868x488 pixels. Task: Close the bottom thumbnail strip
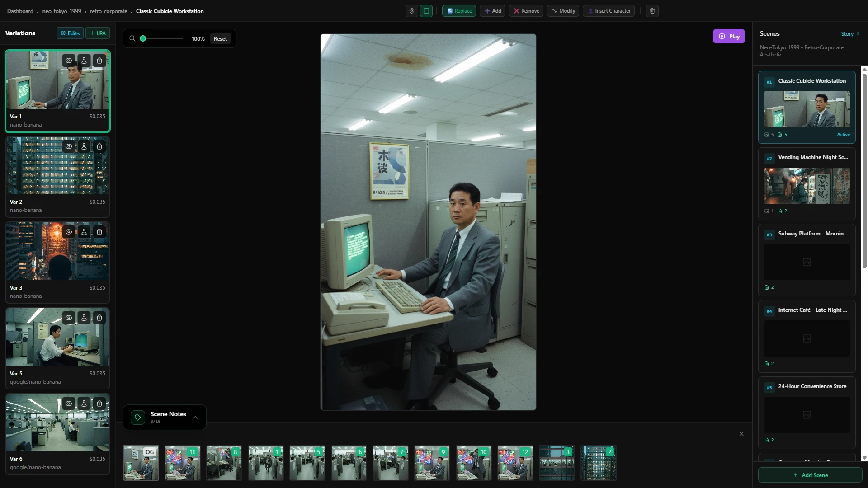click(741, 434)
